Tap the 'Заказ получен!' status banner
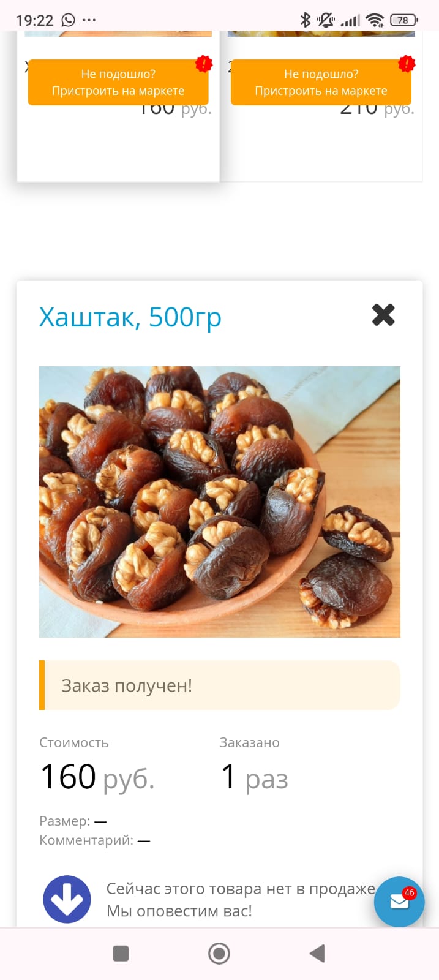Image resolution: width=439 pixels, height=980 pixels. pos(220,685)
